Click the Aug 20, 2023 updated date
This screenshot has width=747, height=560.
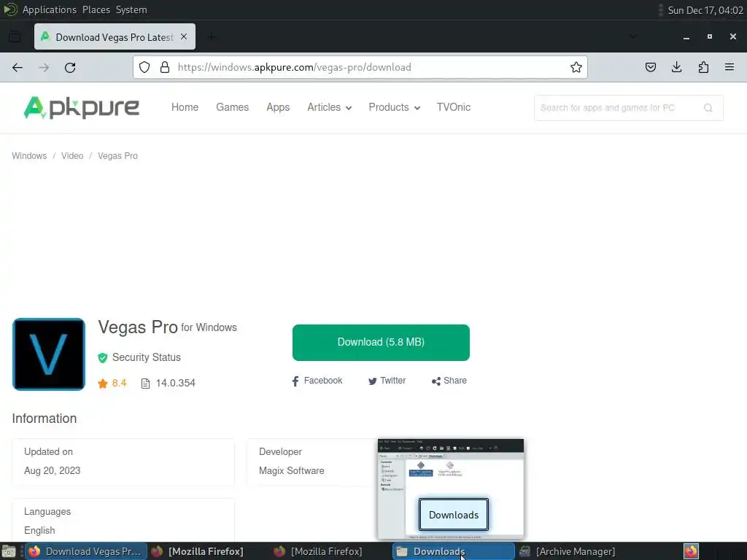(53, 470)
